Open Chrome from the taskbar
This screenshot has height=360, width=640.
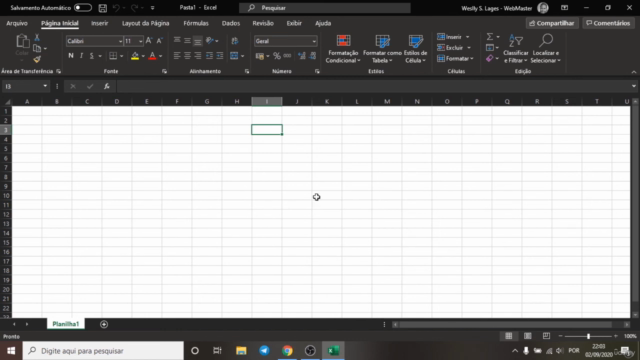click(287, 351)
